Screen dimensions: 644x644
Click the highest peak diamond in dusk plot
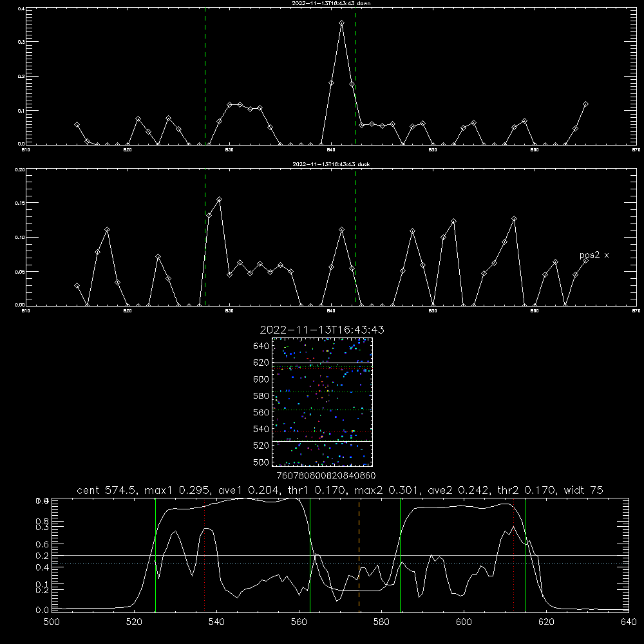coord(220,200)
